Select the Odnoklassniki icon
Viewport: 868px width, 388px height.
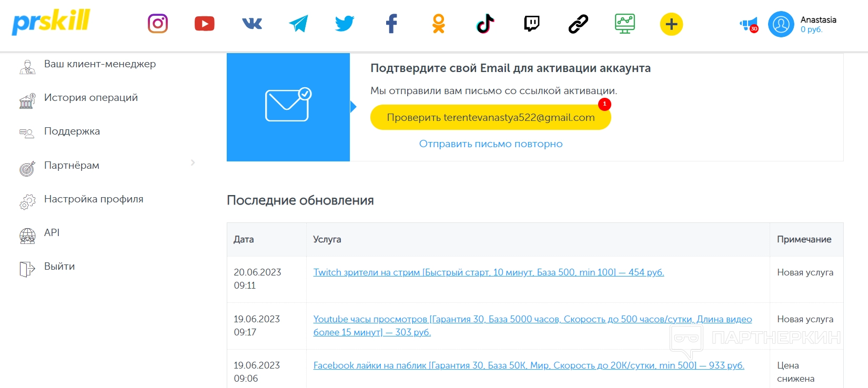point(438,24)
